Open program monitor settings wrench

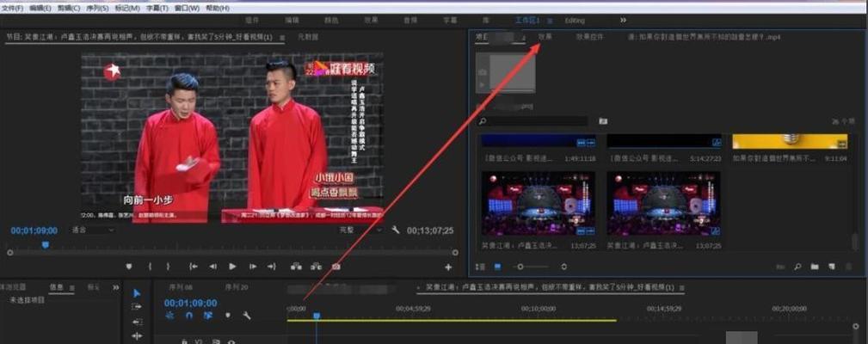(395, 230)
